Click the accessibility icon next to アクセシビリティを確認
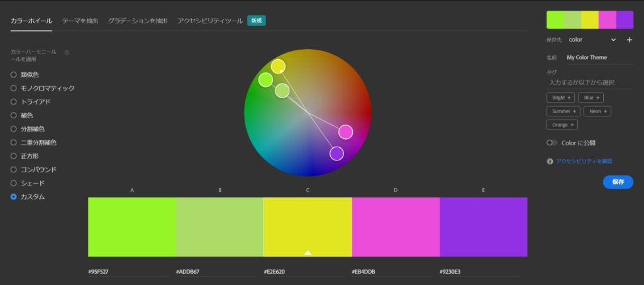644x285 pixels. pos(550,162)
